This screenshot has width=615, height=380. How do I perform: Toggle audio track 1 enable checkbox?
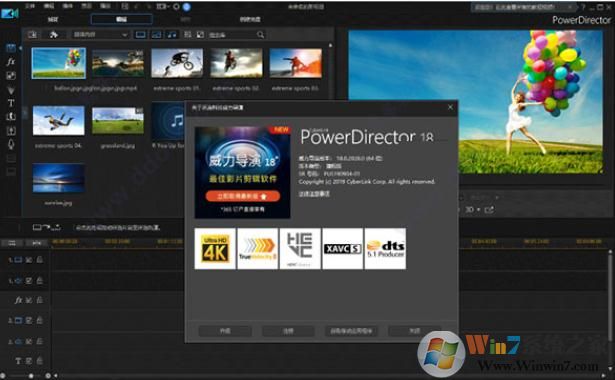click(29, 281)
